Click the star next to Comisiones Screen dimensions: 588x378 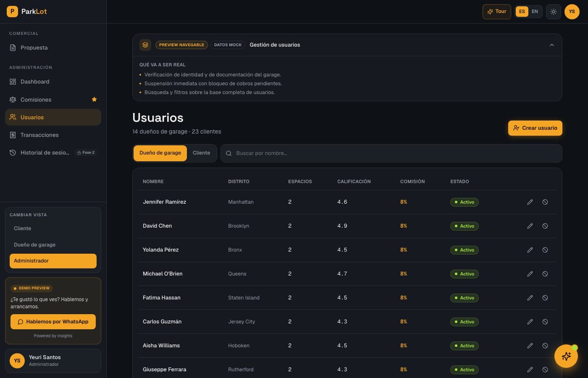(x=94, y=100)
